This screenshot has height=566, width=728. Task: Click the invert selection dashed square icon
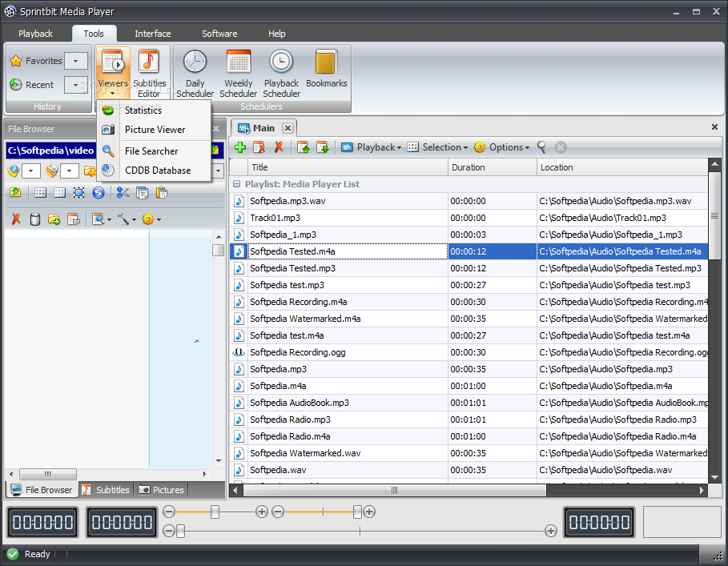tap(79, 192)
